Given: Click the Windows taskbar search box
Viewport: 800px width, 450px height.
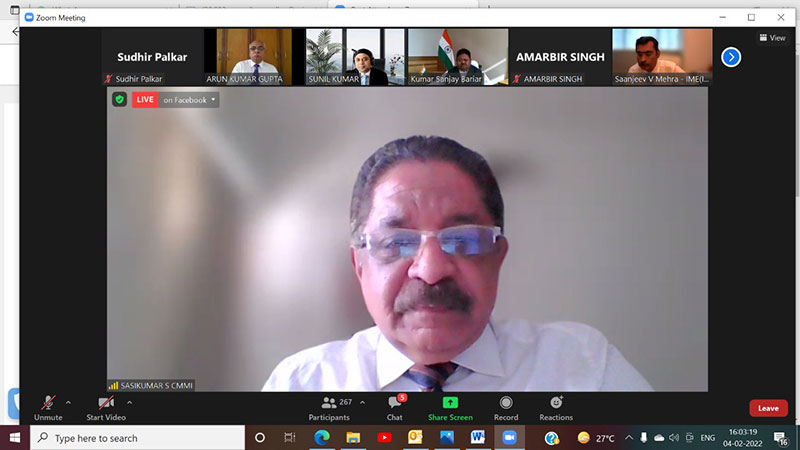Looking at the screenshot, I should tap(138, 438).
